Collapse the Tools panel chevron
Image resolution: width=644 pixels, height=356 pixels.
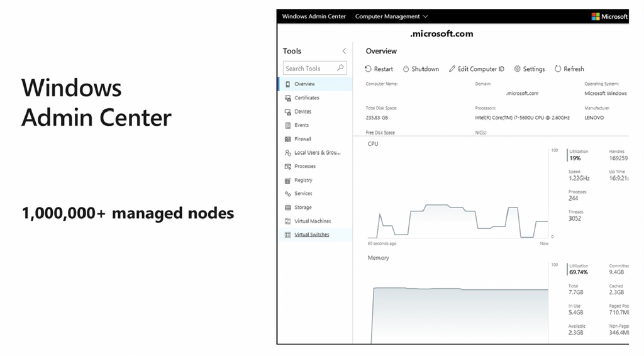pyautogui.click(x=344, y=51)
